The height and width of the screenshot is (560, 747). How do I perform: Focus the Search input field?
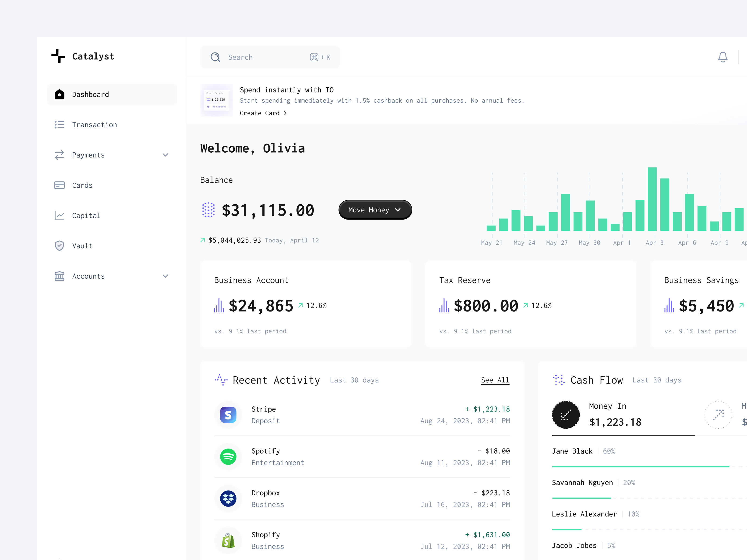coord(270,57)
